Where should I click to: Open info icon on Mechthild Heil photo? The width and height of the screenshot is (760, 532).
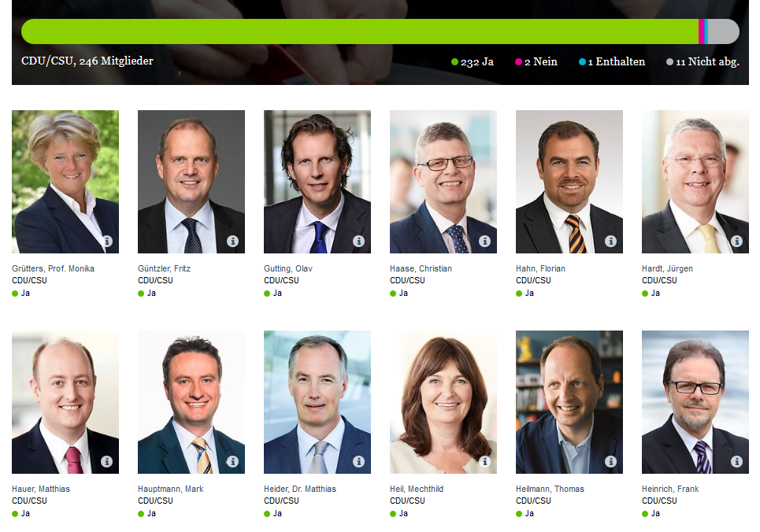484,461
